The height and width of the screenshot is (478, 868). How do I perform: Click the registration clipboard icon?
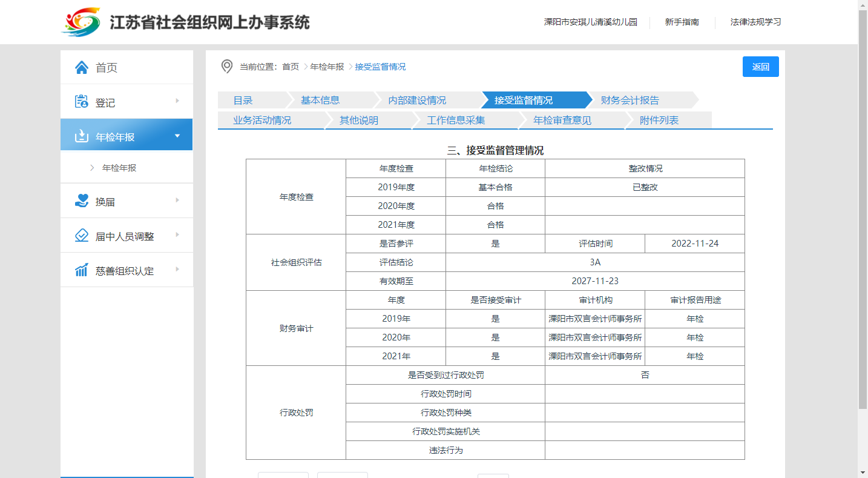click(x=82, y=102)
